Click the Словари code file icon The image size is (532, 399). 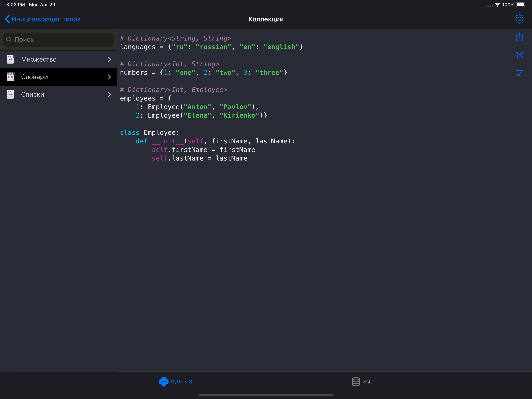[x=11, y=77]
